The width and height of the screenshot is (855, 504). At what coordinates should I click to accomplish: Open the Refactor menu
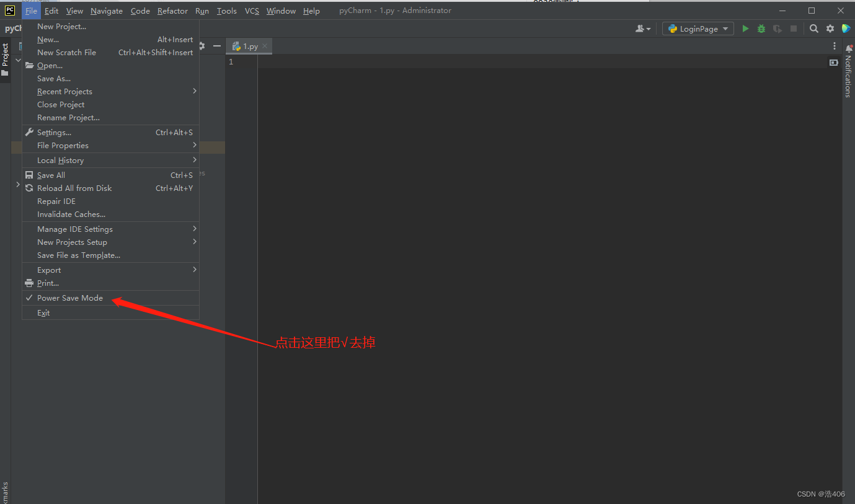click(x=172, y=11)
